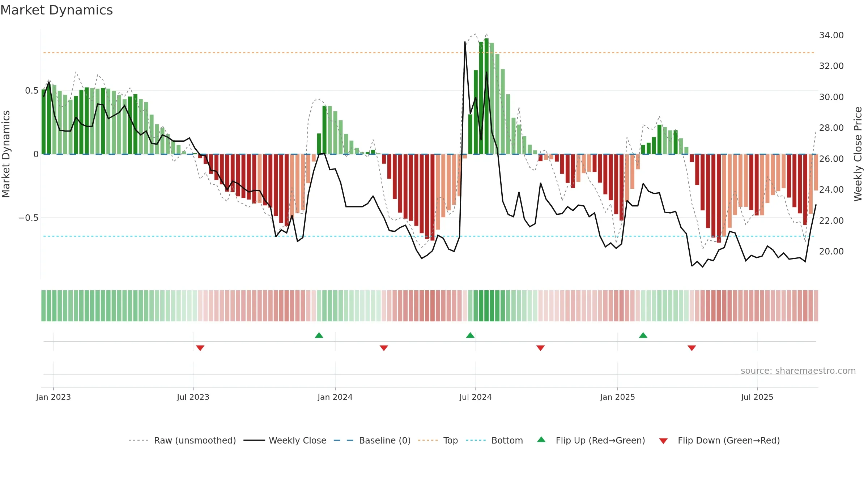
Task: Click the tallest green bar in July 2024
Action: (486, 96)
